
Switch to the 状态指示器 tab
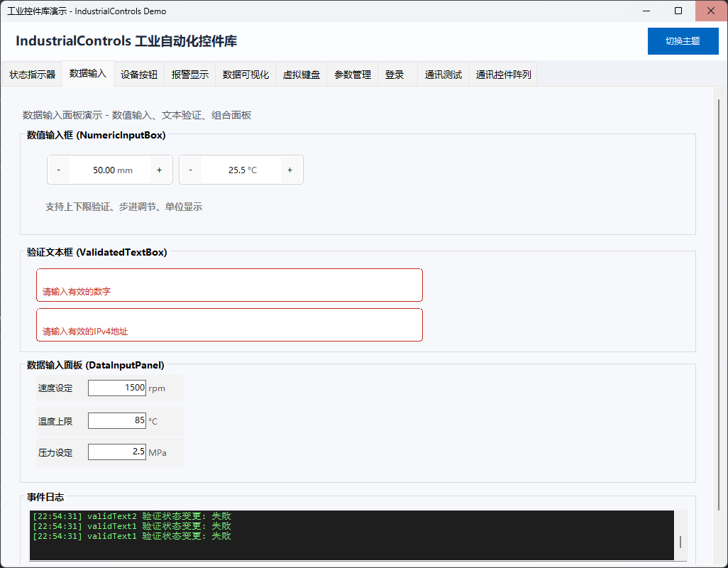[x=32, y=75]
